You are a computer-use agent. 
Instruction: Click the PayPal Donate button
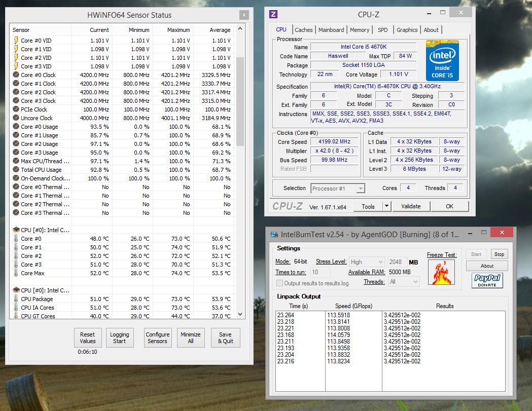[487, 280]
